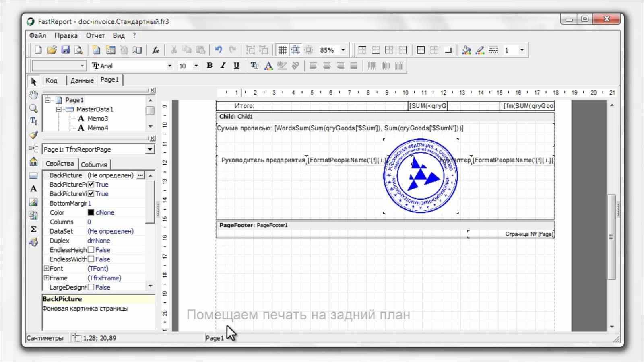Expand the Font property node

point(46,268)
